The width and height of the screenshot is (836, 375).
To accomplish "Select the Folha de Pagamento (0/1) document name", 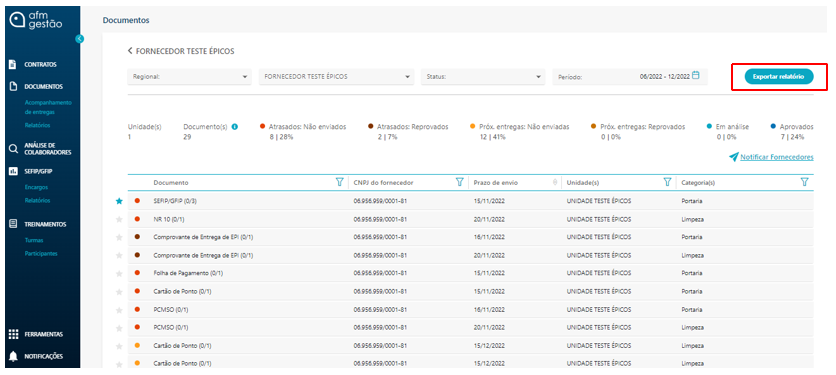I will point(188,273).
